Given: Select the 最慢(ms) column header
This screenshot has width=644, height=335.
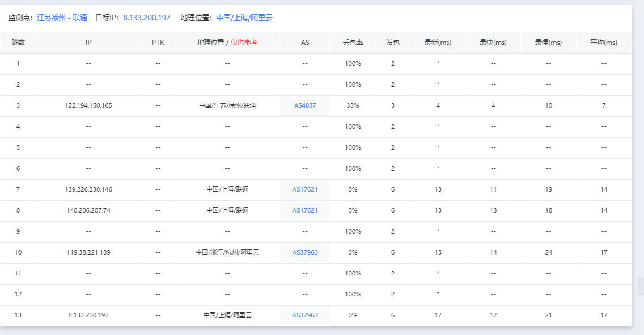Looking at the screenshot, I should click(x=548, y=43).
